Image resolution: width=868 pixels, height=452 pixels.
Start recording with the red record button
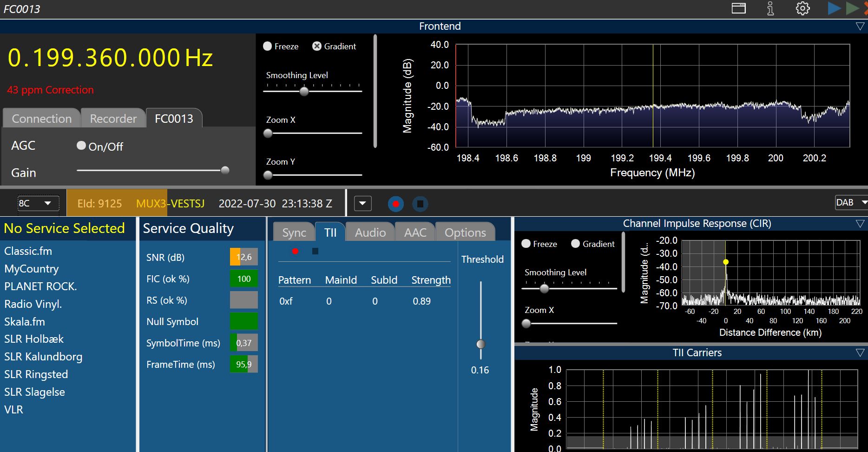coord(395,204)
